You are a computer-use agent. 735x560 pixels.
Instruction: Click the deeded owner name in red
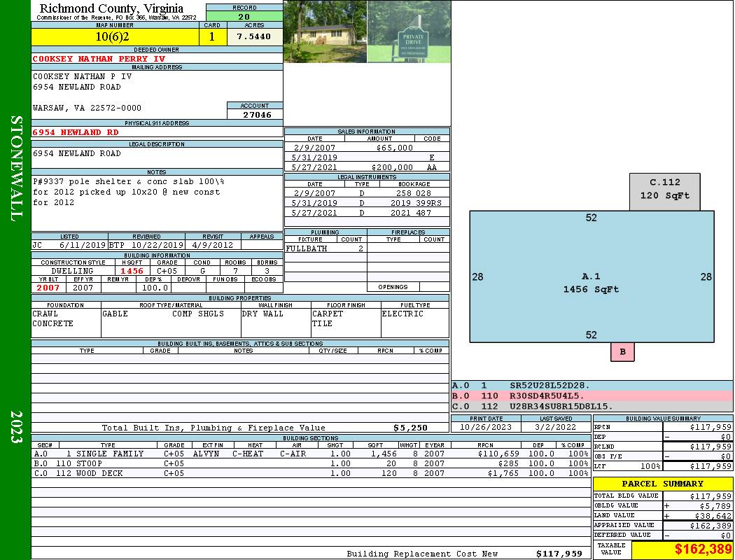pyautogui.click(x=99, y=59)
